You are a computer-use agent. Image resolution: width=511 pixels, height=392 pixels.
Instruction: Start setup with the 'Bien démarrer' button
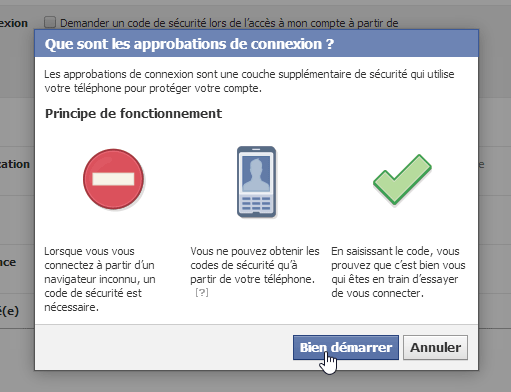(346, 347)
